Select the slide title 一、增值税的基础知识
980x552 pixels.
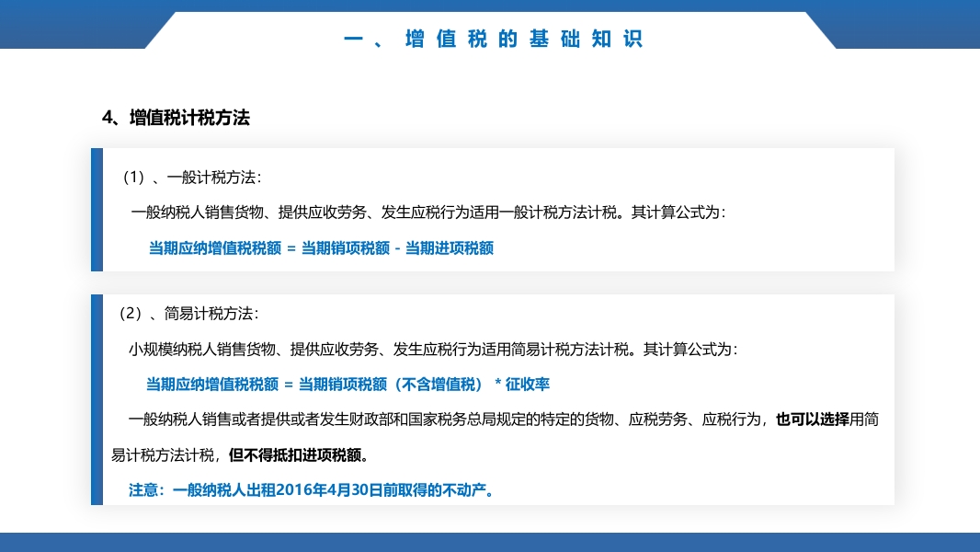pyautogui.click(x=495, y=39)
